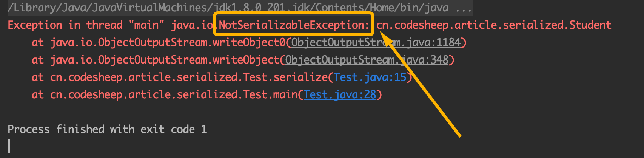Jump to Test.java:28 source link

pyautogui.click(x=340, y=94)
